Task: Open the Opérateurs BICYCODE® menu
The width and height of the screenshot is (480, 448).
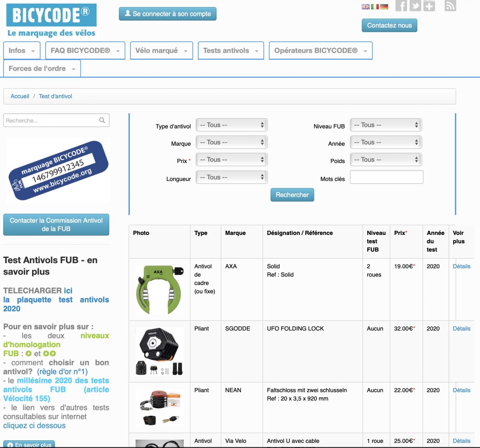Action: tap(321, 51)
